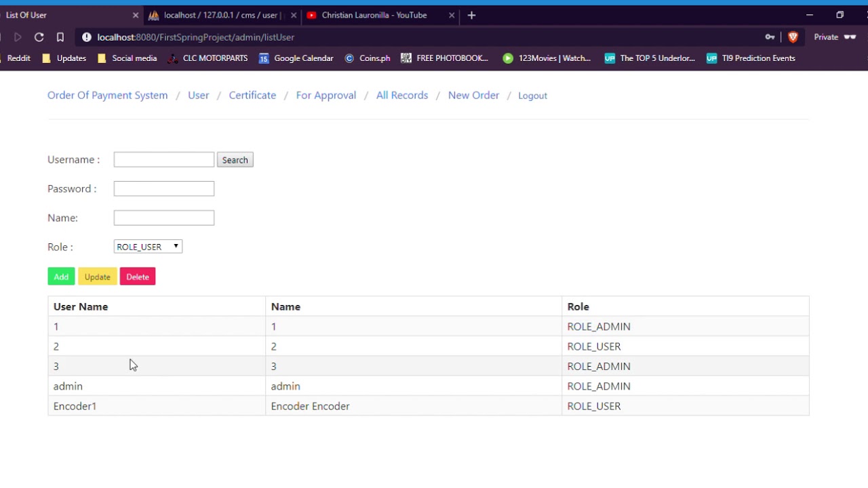Close the List Of User tab

[x=136, y=15]
